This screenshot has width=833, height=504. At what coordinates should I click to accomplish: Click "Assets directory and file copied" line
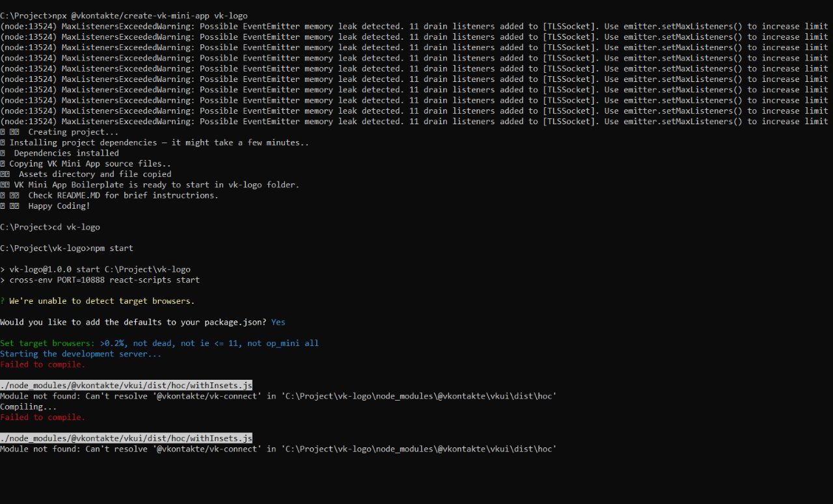95,174
